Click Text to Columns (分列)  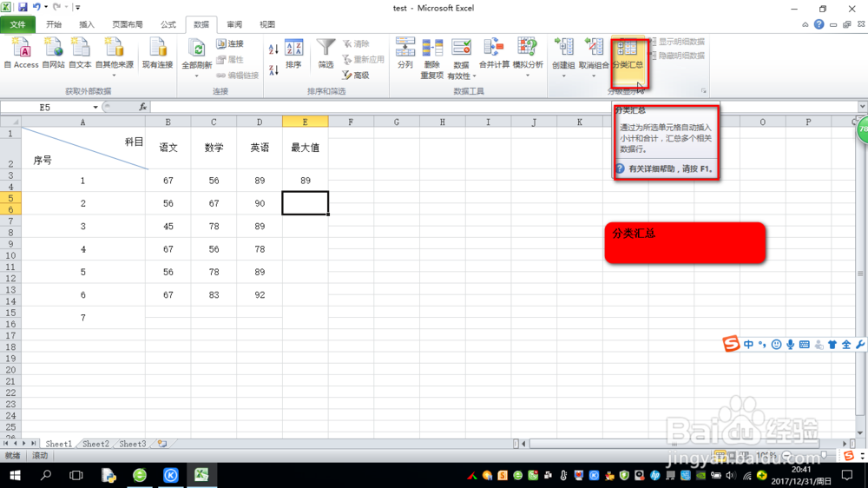click(405, 54)
